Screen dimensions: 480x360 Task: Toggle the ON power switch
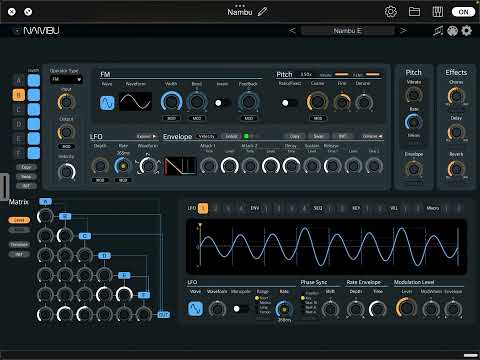463,12
